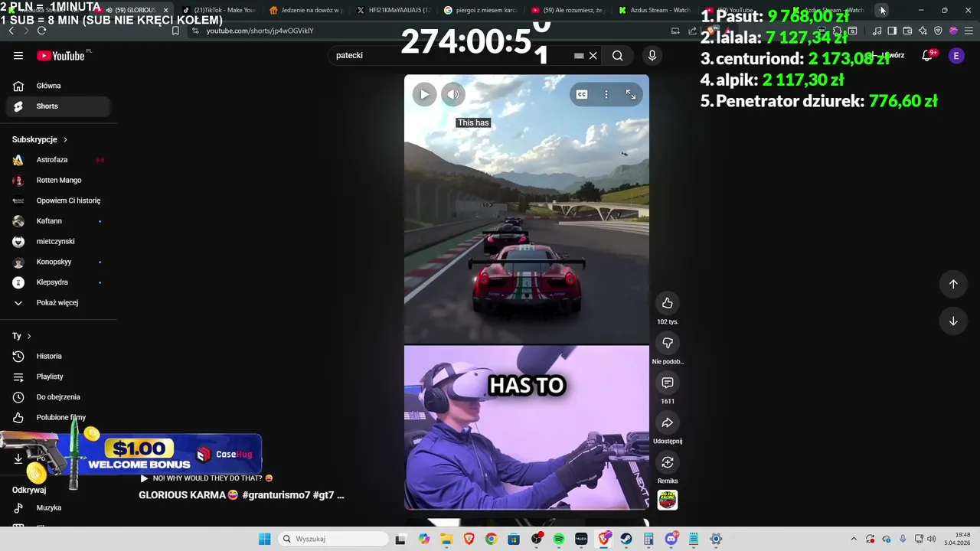
Task: Remix this Short
Action: pyautogui.click(x=668, y=462)
